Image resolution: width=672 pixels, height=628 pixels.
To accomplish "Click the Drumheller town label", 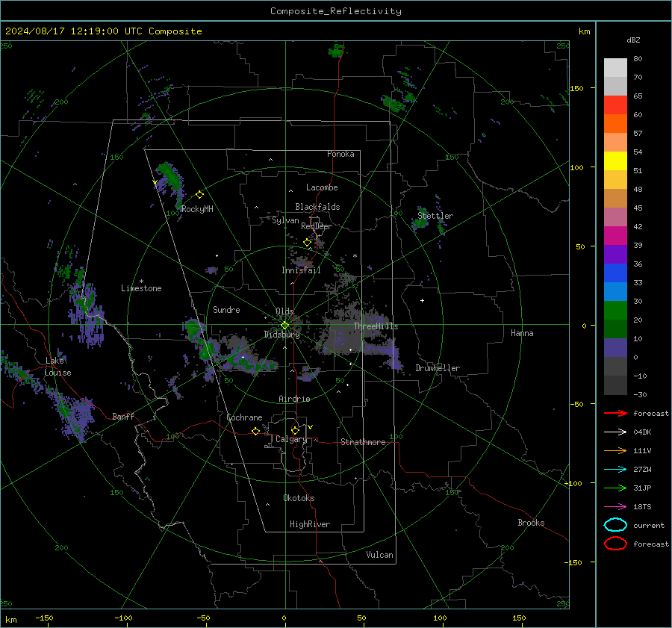I will pos(438,368).
